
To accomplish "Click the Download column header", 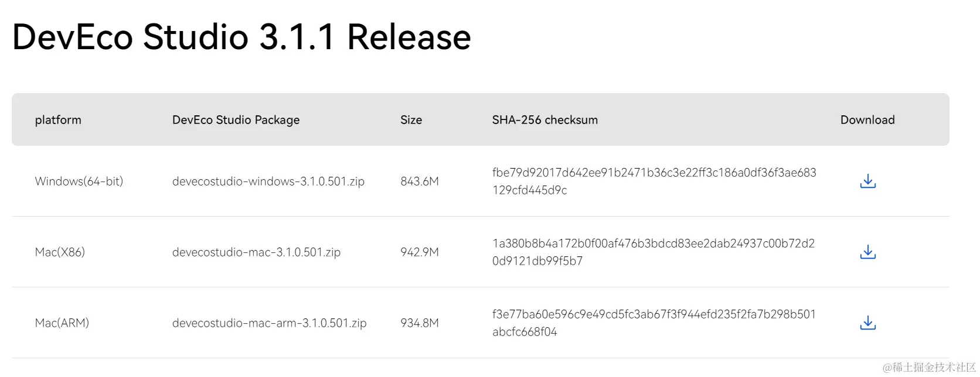I will tap(867, 120).
